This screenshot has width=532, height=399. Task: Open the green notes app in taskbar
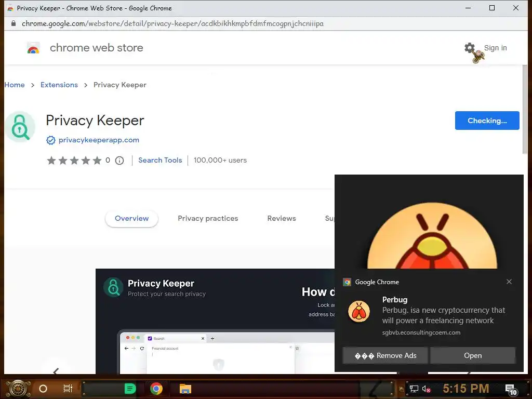(130, 389)
